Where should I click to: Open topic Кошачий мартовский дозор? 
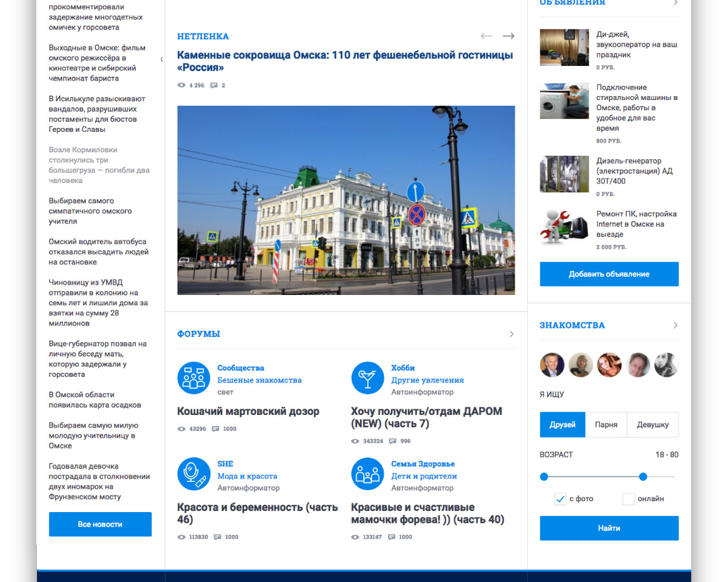248,411
